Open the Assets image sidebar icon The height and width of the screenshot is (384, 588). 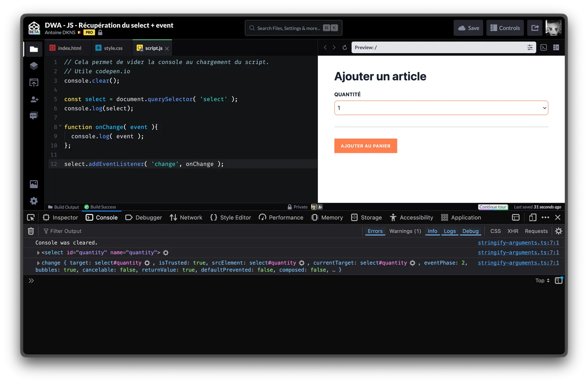point(34,184)
